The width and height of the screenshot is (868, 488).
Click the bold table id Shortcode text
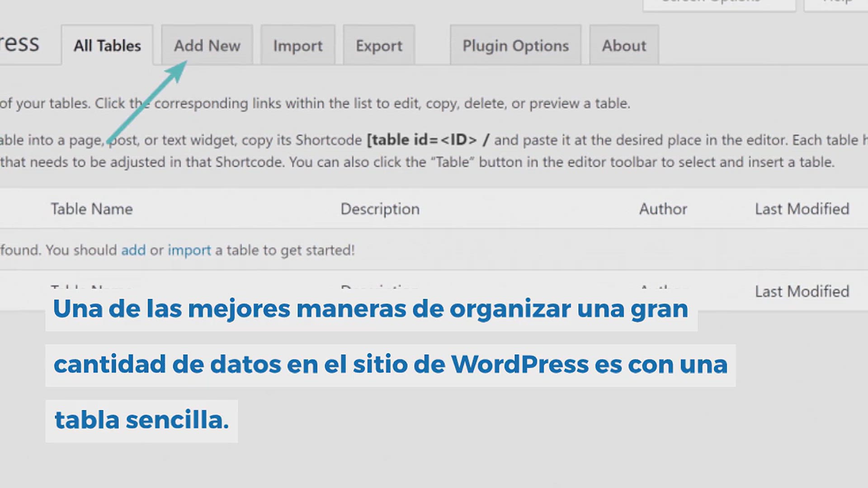(x=427, y=140)
